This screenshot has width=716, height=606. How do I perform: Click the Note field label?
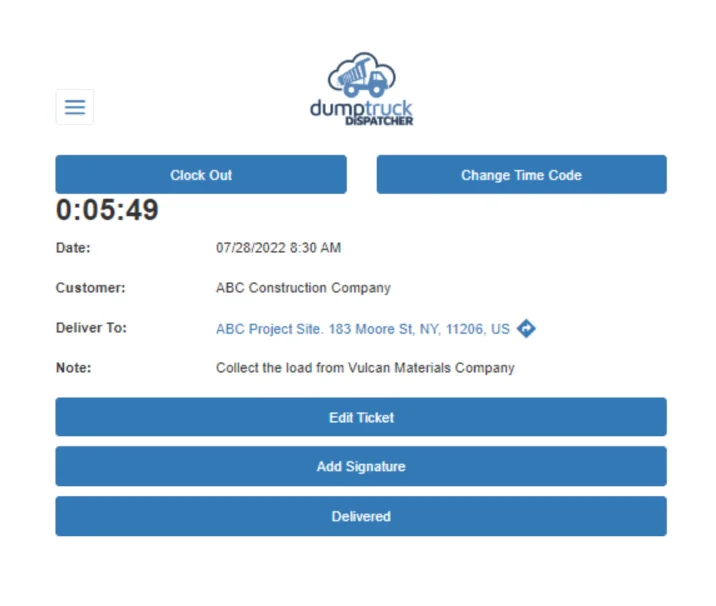(x=73, y=368)
